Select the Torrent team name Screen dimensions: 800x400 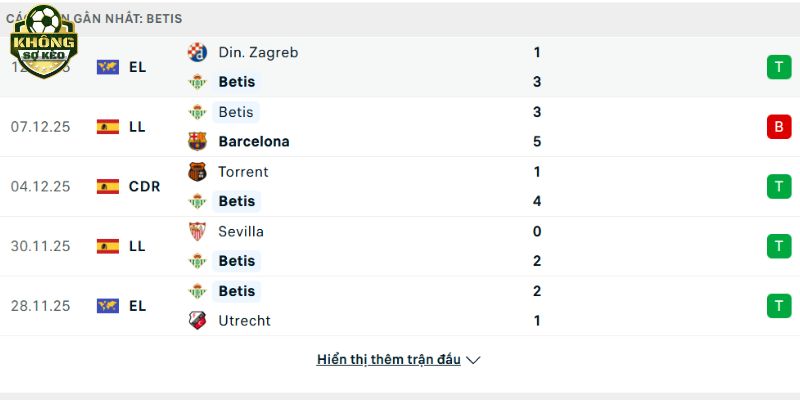(243, 171)
